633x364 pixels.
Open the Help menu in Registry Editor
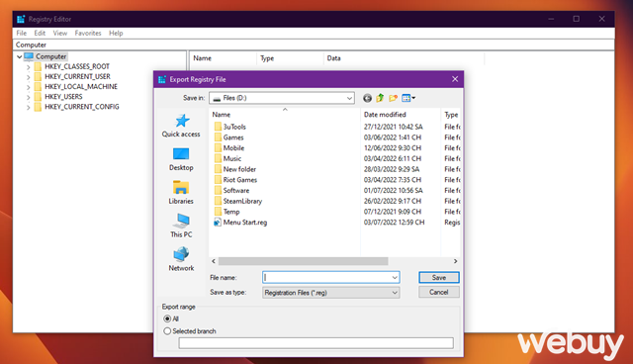coord(116,33)
